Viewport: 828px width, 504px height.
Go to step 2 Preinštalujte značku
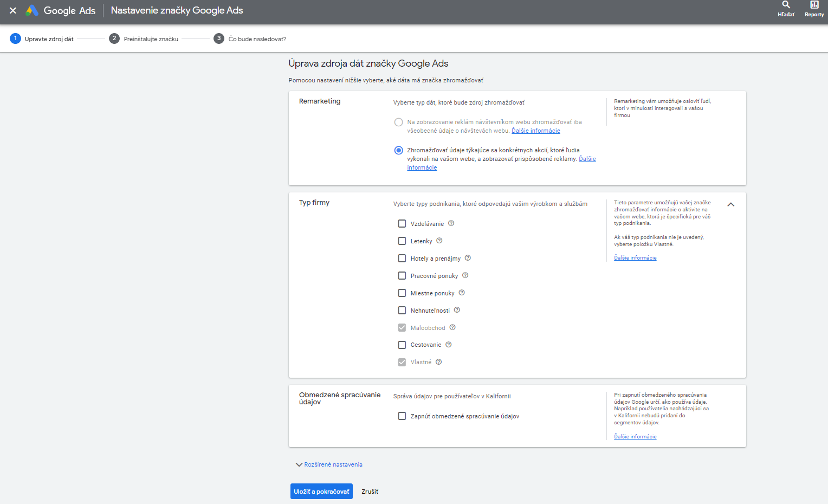[144, 38]
